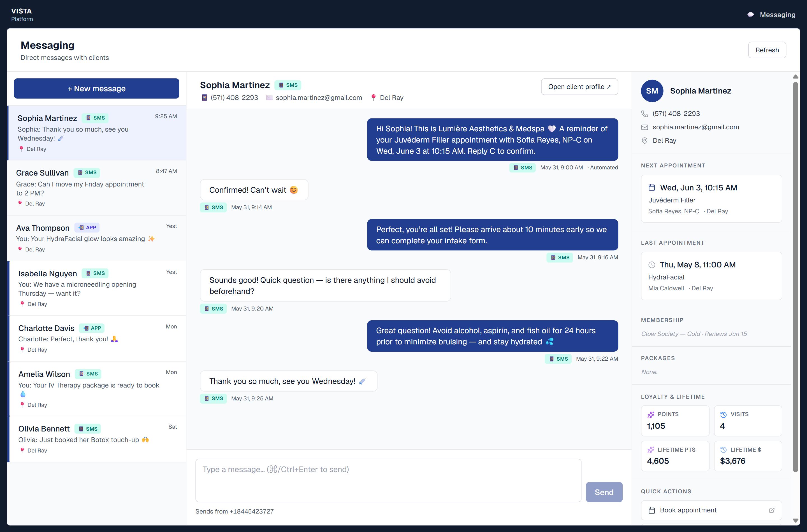Click the automated Juvéderm reminder message

(492, 139)
